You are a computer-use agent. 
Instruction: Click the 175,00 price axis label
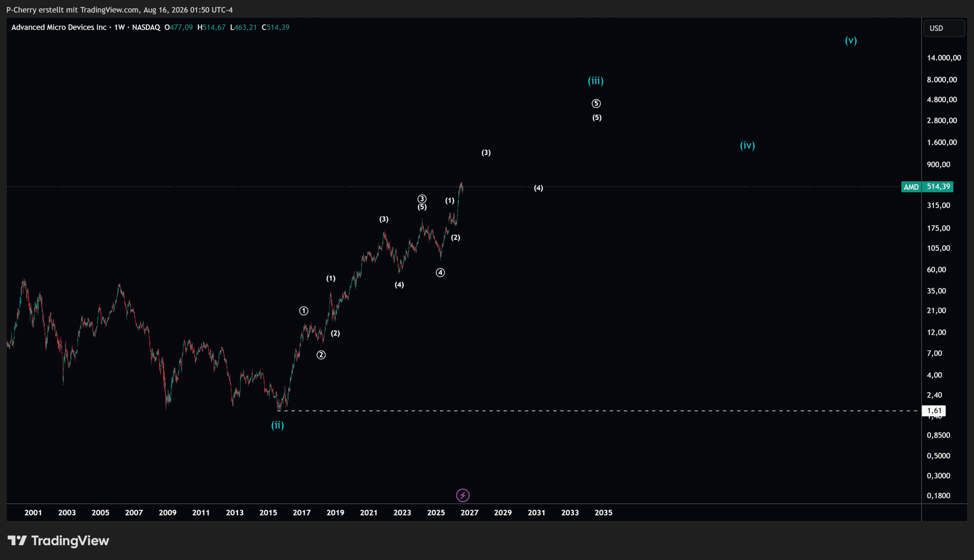[939, 228]
